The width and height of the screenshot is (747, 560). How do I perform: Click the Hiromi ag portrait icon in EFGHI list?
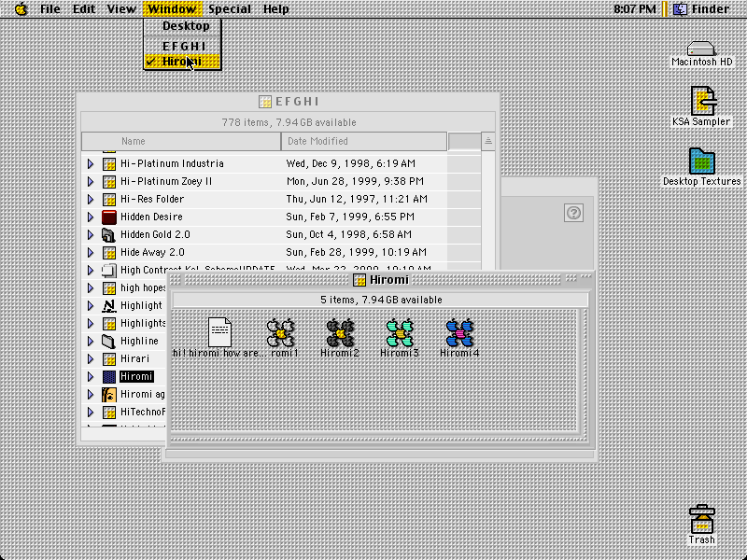(109, 394)
